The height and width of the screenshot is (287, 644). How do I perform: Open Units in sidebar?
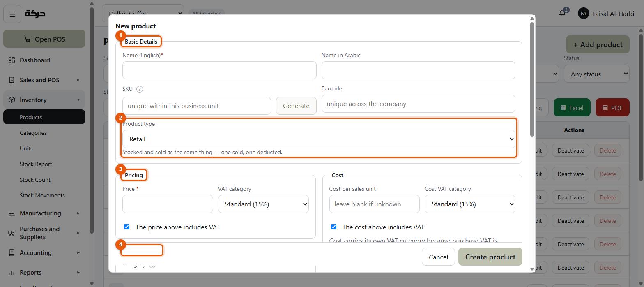click(x=44, y=148)
